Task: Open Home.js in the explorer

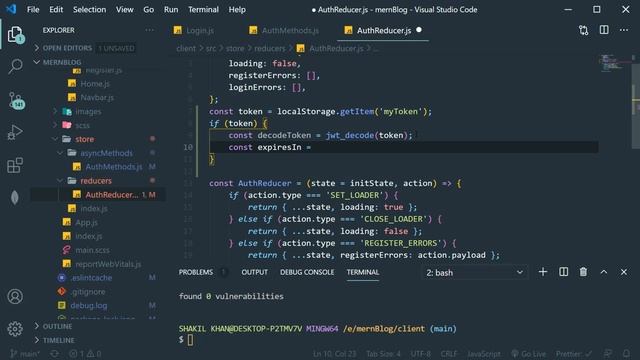Action: pyautogui.click(x=95, y=84)
